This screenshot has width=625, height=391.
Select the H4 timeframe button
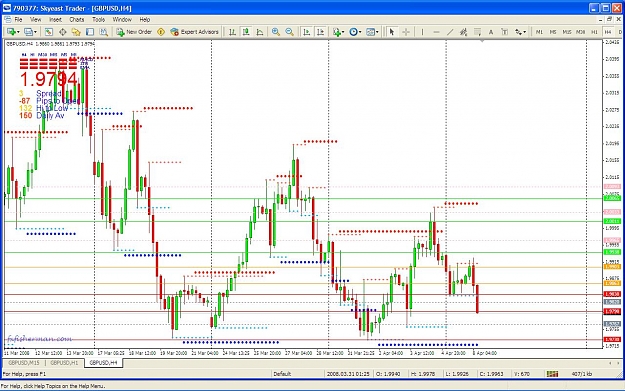tap(608, 32)
